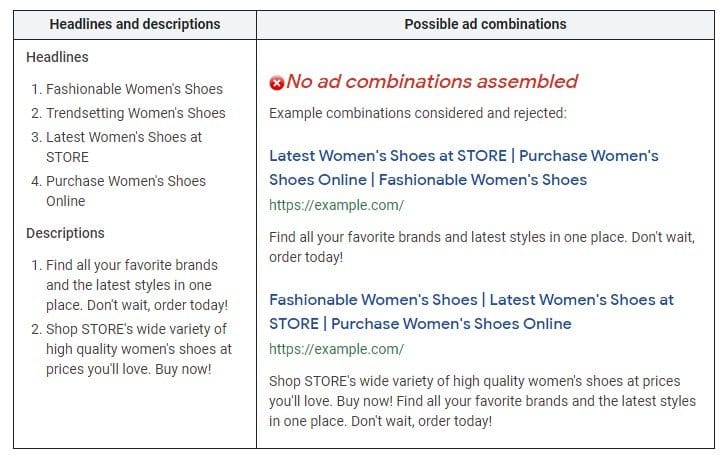Select the 'Possible ad combinations' column header

point(485,24)
